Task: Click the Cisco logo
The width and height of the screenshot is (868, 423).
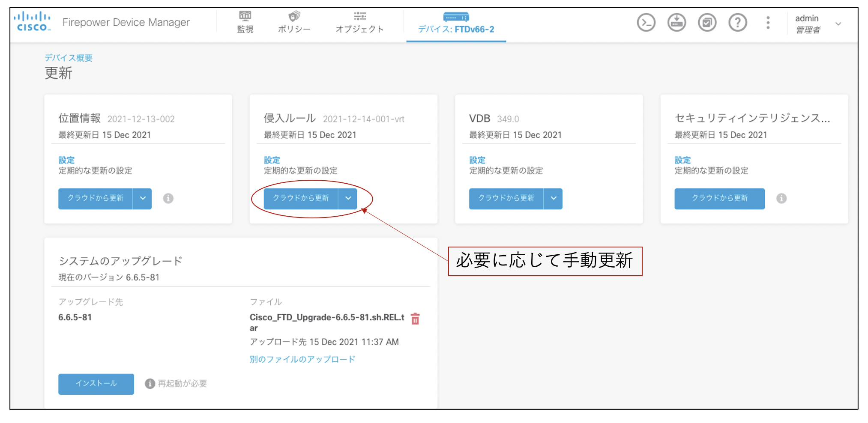Action: [32, 22]
